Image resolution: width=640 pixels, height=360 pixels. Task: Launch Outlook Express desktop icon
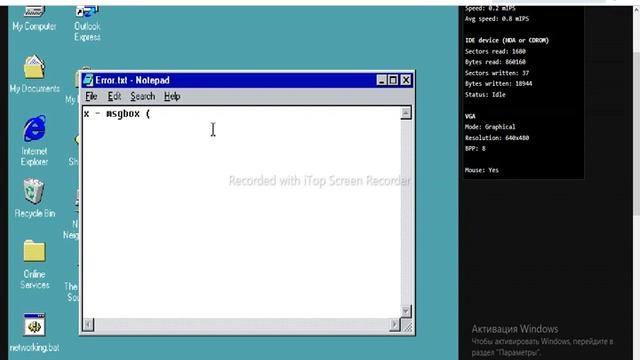click(87, 23)
